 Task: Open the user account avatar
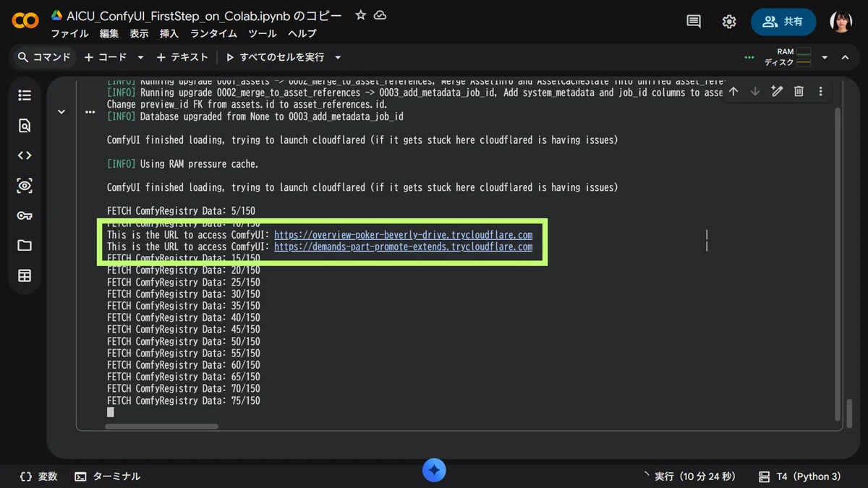(x=841, y=22)
